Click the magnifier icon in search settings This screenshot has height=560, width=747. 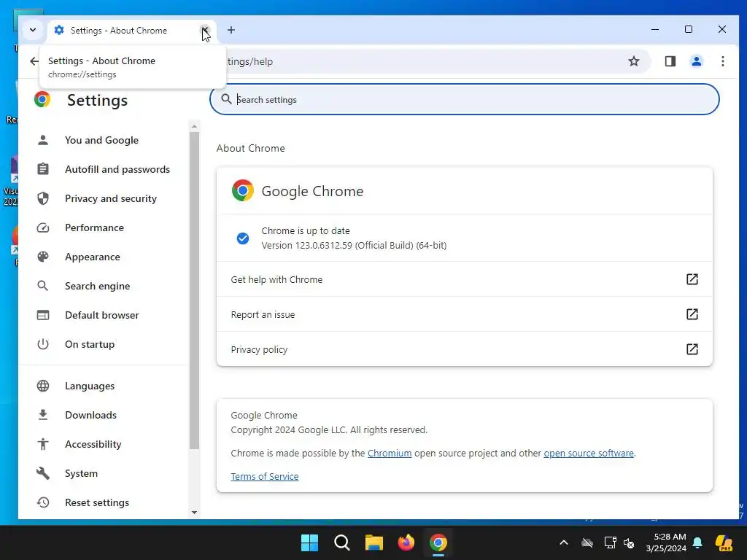click(227, 99)
